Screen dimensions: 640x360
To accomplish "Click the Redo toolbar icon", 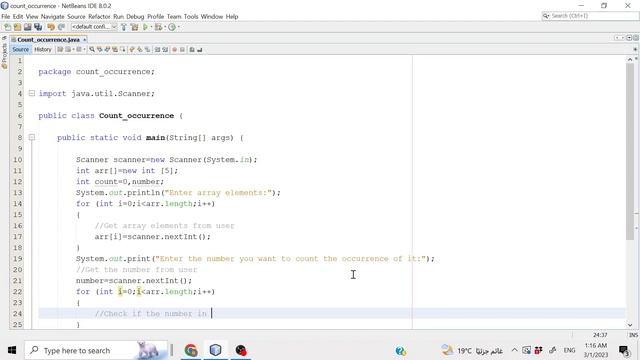I will 61,27.
